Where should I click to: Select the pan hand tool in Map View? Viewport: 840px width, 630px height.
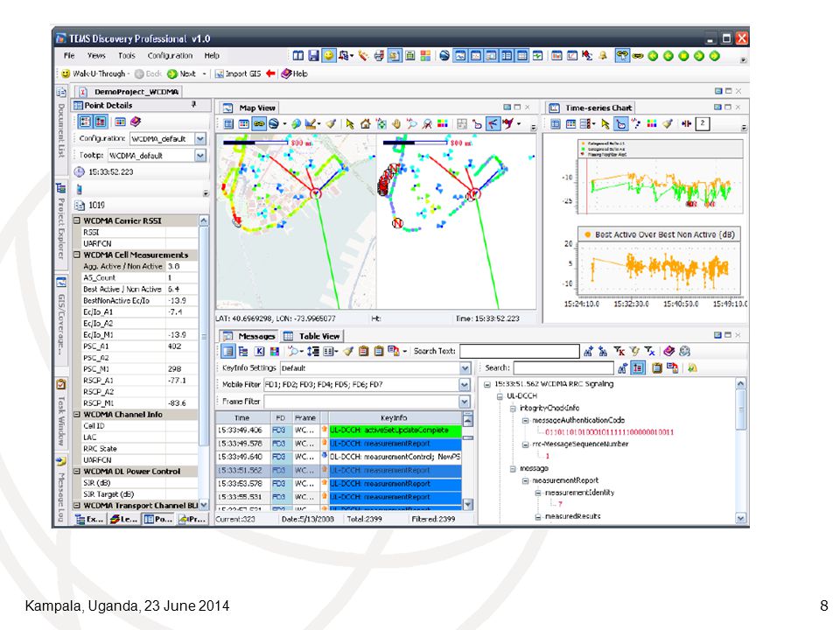click(396, 124)
